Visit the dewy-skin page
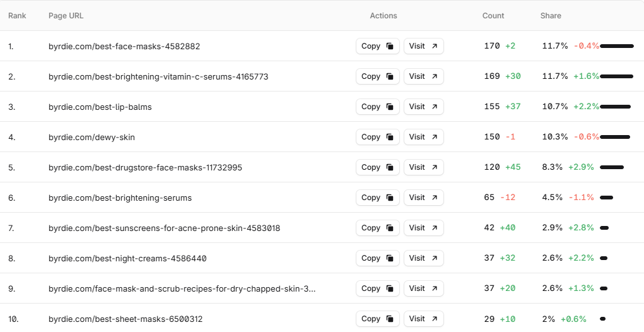The image size is (644, 332). coord(423,137)
